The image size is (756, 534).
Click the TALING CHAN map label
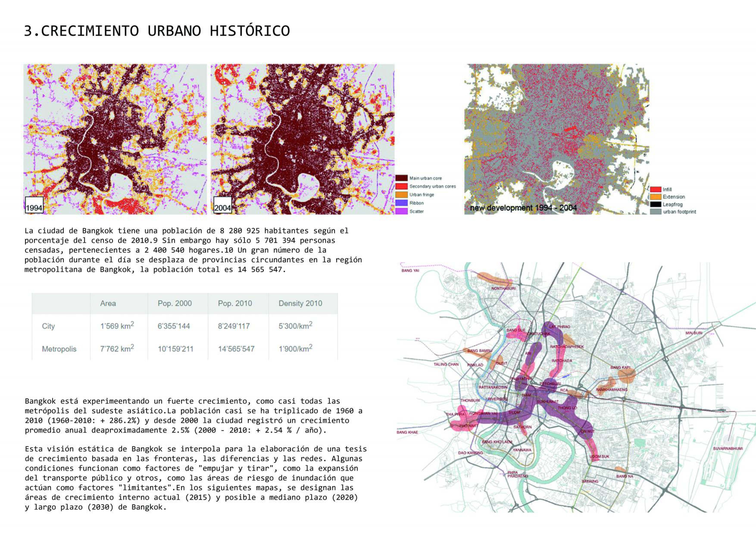point(446,364)
